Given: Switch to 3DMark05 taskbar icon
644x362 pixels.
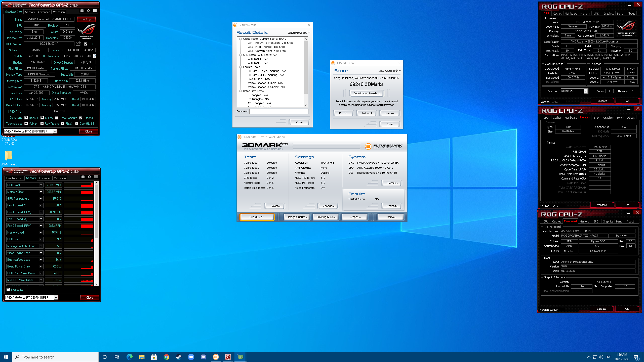Looking at the screenshot, I should 216,357.
